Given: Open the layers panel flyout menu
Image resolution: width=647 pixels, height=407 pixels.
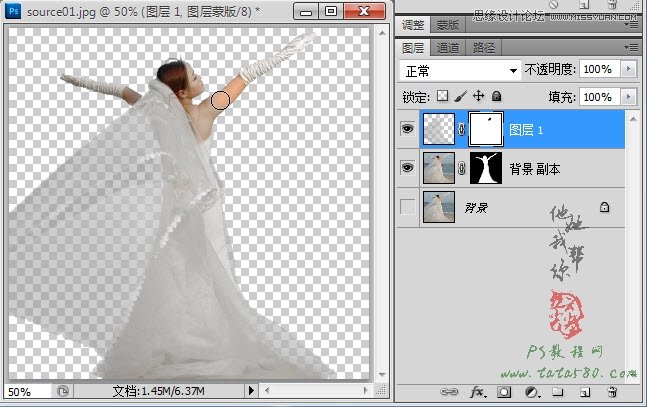Looking at the screenshot, I should pyautogui.click(x=631, y=48).
